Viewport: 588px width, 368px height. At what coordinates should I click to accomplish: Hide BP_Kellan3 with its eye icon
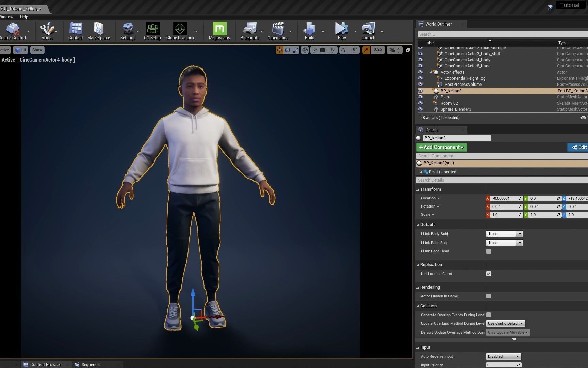click(420, 91)
